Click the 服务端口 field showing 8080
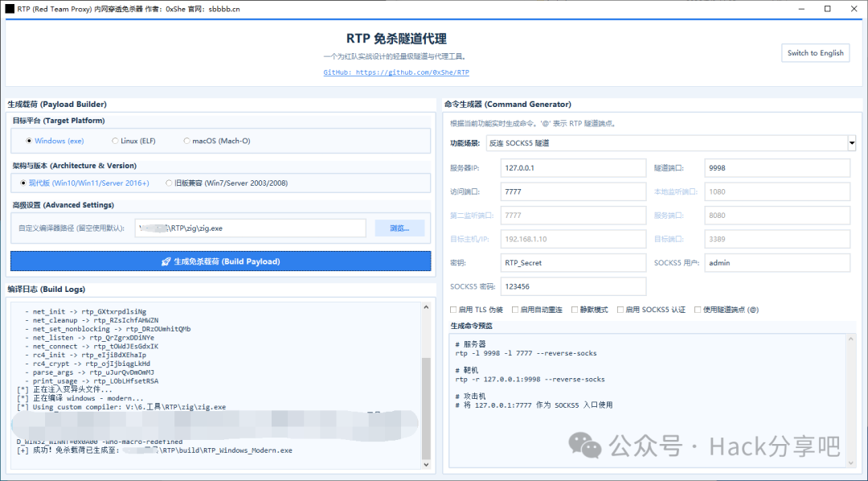The image size is (868, 481). (x=777, y=216)
